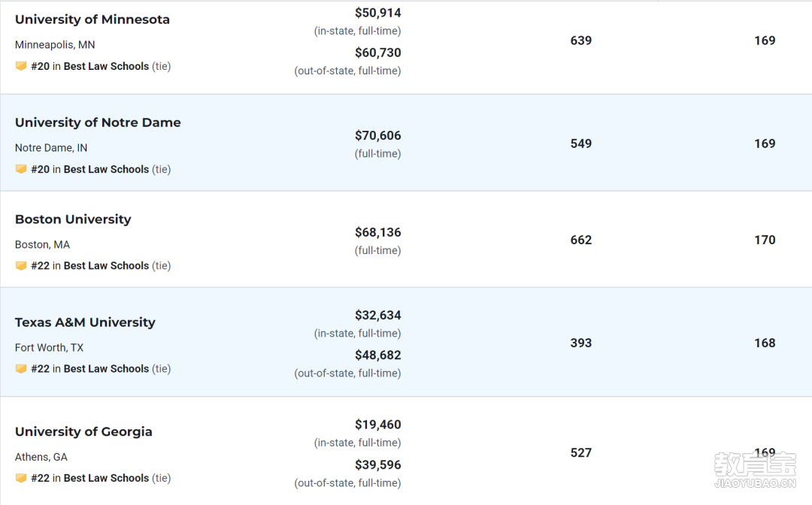Click the Minneapolis, MN location text
812x505 pixels.
(55, 45)
